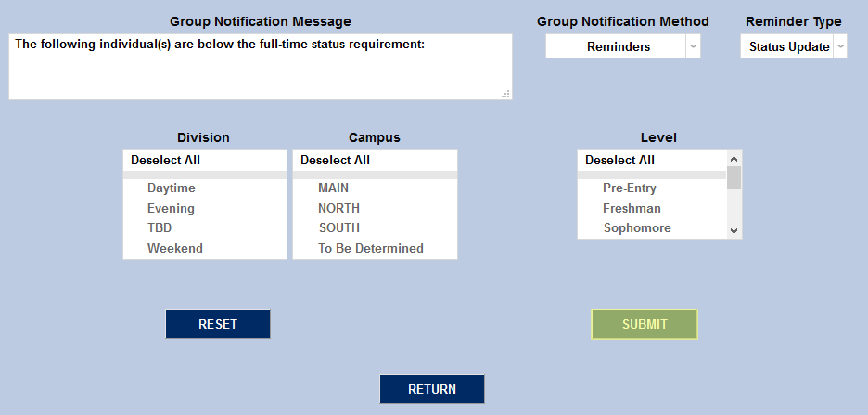The image size is (868, 415).
Task: Pick To Be Determined campus option
Action: [x=371, y=248]
